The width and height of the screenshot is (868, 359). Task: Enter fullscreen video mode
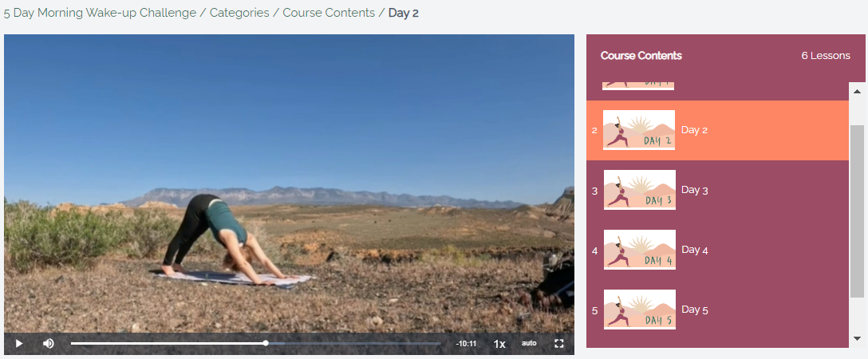point(559,344)
